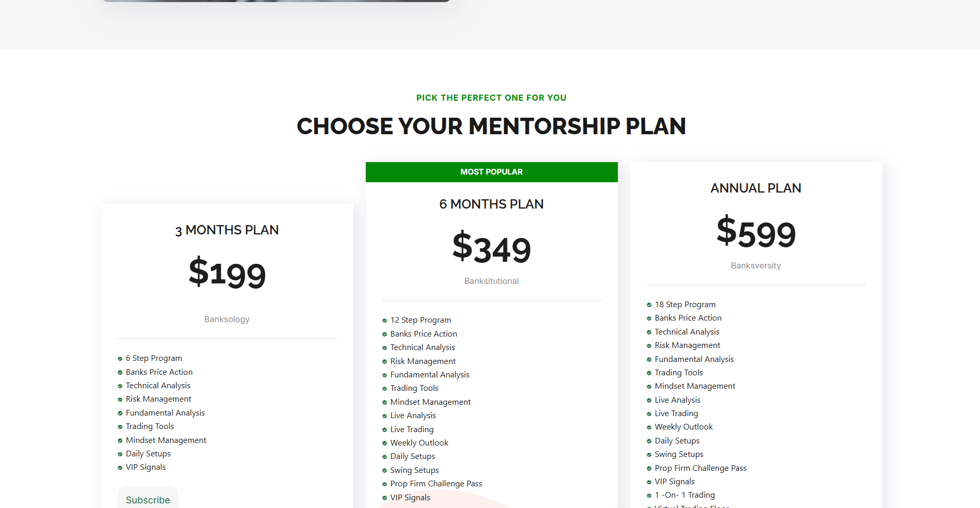Click the check icon beside Annual "Prop Firm Challenge Pass"
Viewport: 980px width, 508px height.
(x=649, y=469)
